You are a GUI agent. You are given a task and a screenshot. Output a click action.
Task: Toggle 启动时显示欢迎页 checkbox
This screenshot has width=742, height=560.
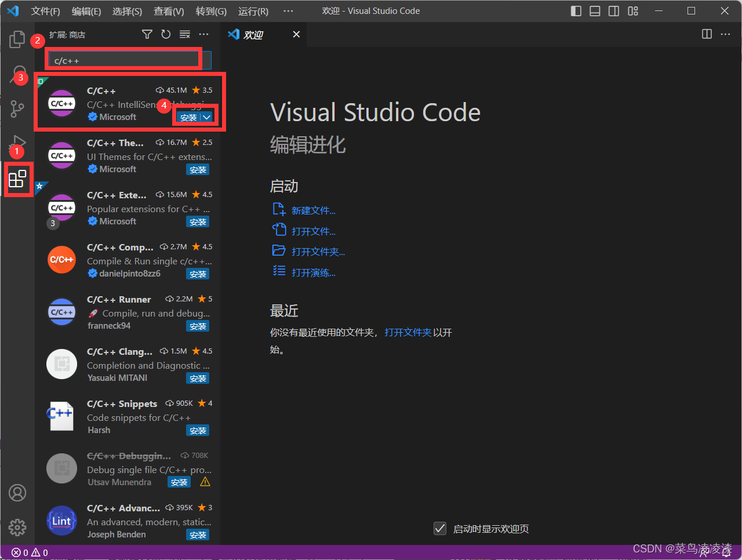click(x=440, y=528)
